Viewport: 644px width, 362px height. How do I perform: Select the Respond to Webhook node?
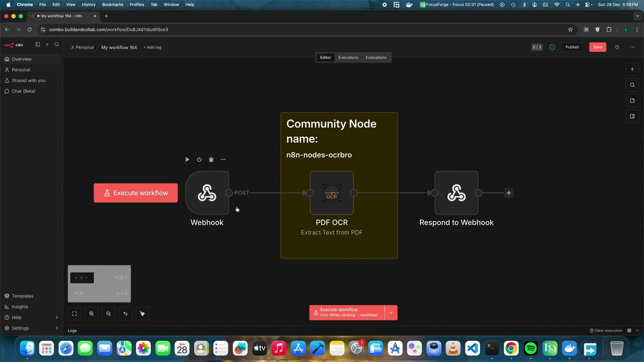coord(456,193)
